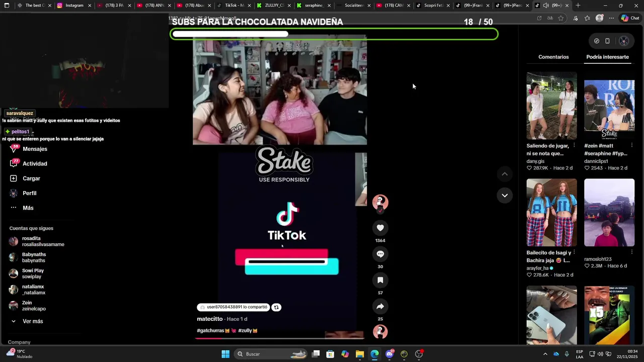Open dany.gis uploader name
644x362 pixels.
click(x=535, y=161)
